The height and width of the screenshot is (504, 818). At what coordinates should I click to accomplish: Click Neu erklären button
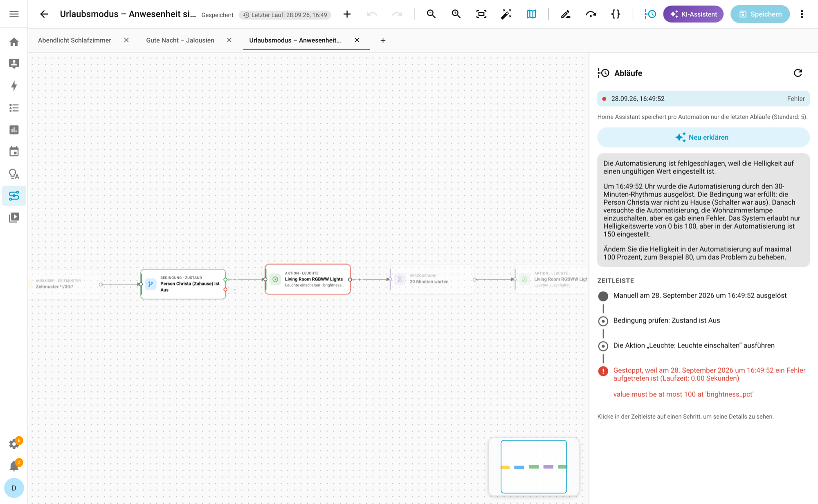[x=703, y=137]
